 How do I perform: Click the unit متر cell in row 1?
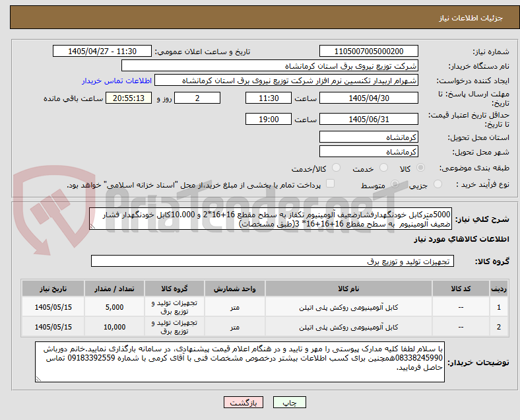point(234,307)
